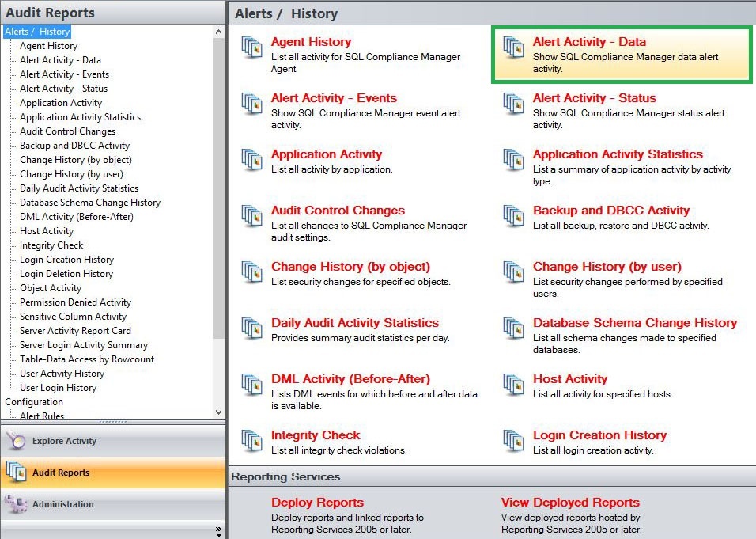This screenshot has height=539, width=756.
Task: Select Permission Denied Activity in tree
Action: point(75,302)
